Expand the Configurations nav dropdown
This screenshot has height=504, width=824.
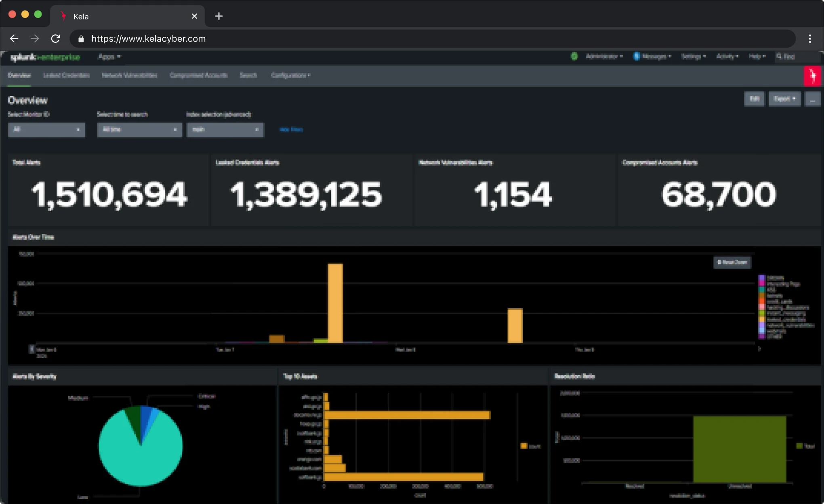[x=290, y=76]
